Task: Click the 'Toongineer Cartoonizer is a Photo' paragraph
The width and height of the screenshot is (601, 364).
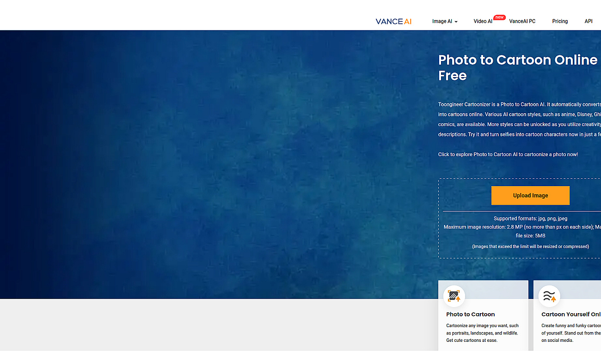Action: coord(520,120)
